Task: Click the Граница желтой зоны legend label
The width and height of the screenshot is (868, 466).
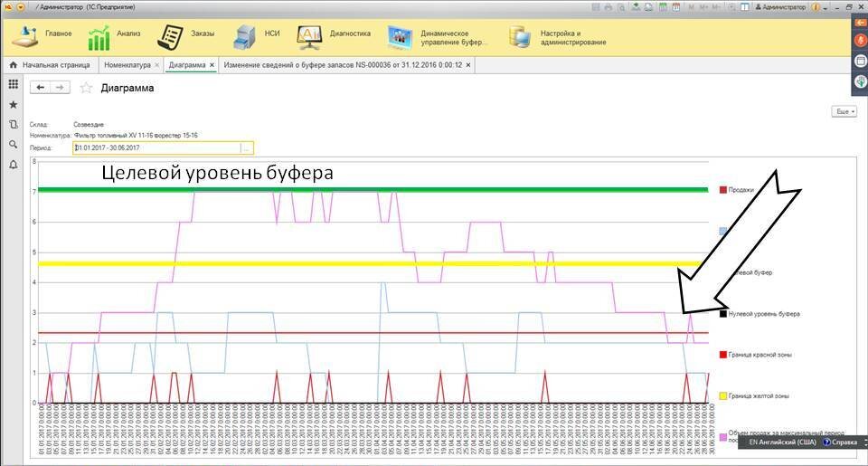Action: pyautogui.click(x=759, y=396)
